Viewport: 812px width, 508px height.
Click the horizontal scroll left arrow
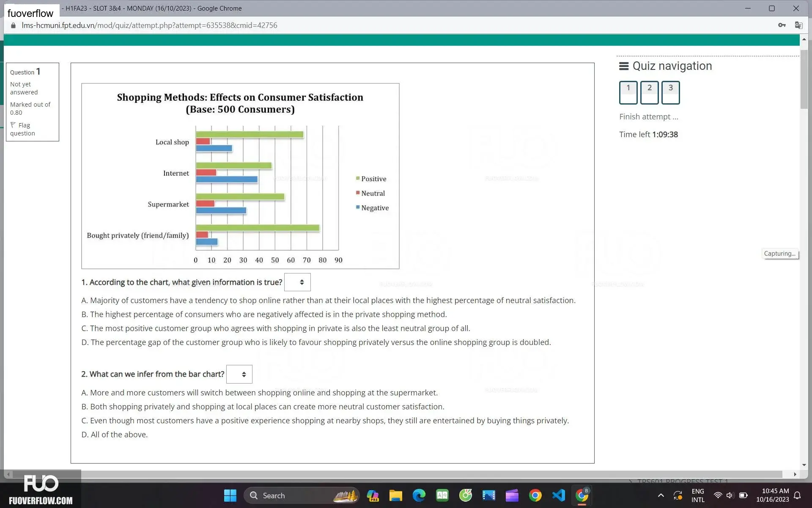pos(8,474)
